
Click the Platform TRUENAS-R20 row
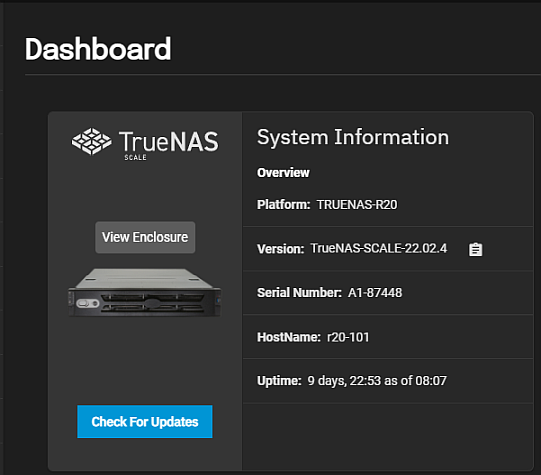388,205
